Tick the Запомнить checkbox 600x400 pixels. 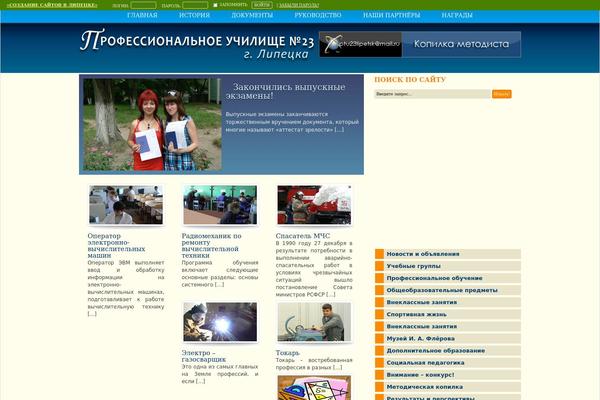pos(215,5)
